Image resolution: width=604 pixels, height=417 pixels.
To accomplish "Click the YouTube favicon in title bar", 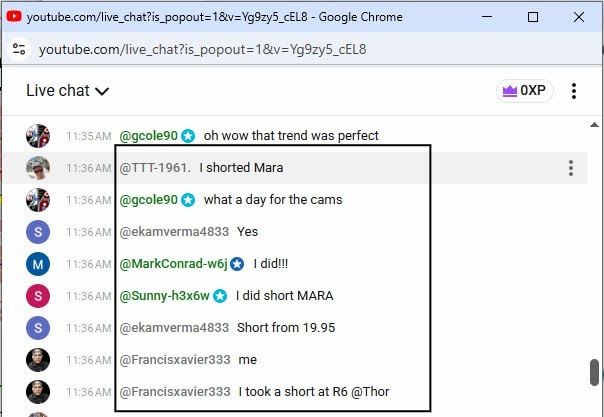I will [x=14, y=17].
